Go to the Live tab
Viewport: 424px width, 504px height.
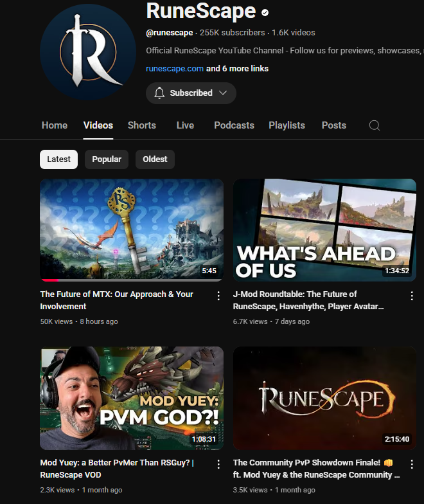coord(185,125)
